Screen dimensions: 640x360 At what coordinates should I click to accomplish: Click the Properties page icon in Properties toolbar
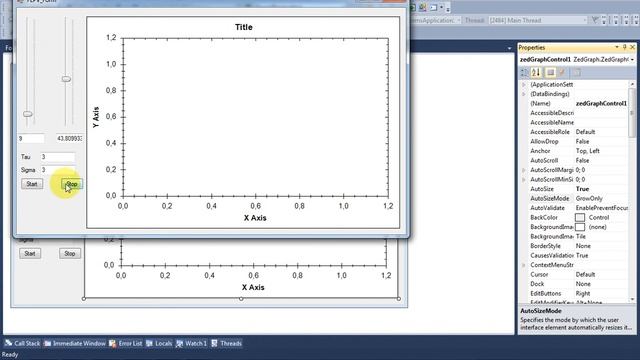[x=550, y=73]
